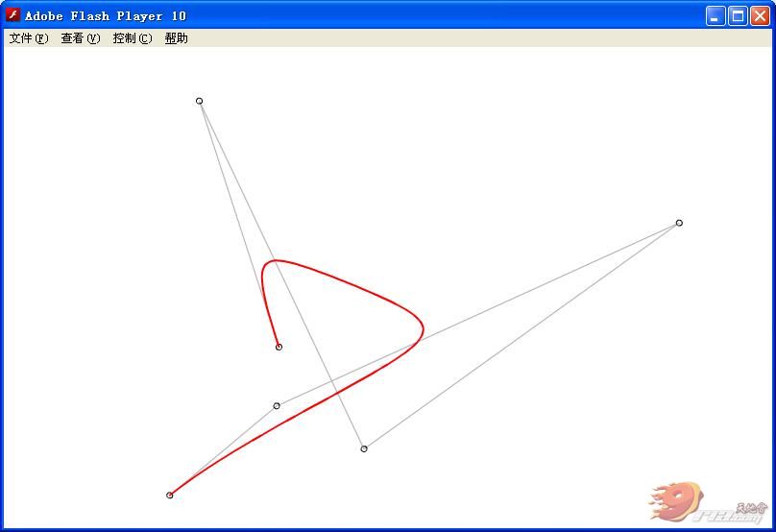Viewport: 776px width, 532px height.
Task: Select the far-right control point
Action: tap(679, 223)
